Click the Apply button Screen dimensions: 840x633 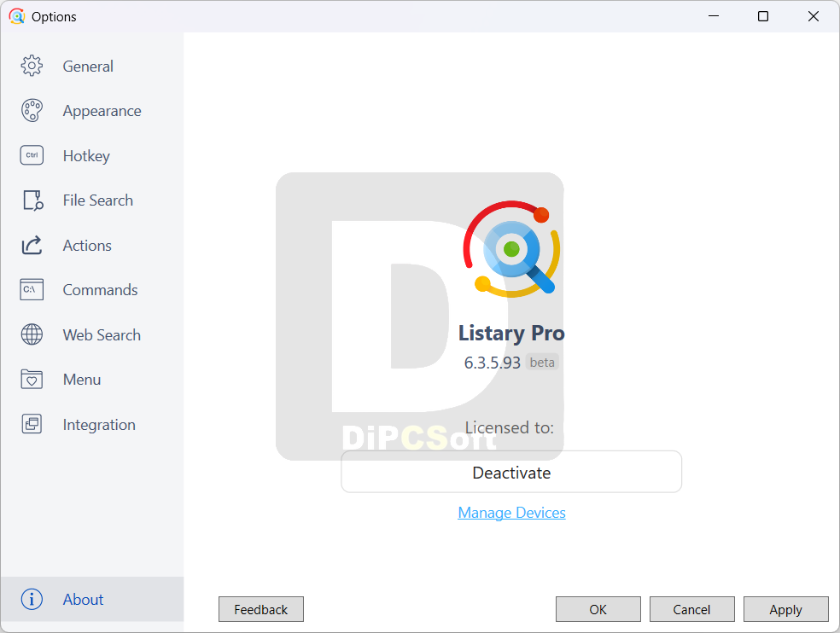[x=786, y=609]
